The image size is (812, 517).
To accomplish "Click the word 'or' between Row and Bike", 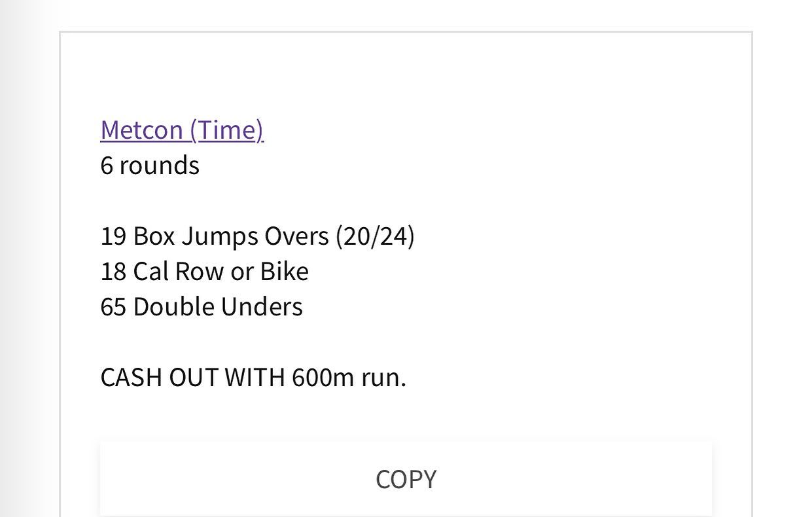I will (241, 271).
